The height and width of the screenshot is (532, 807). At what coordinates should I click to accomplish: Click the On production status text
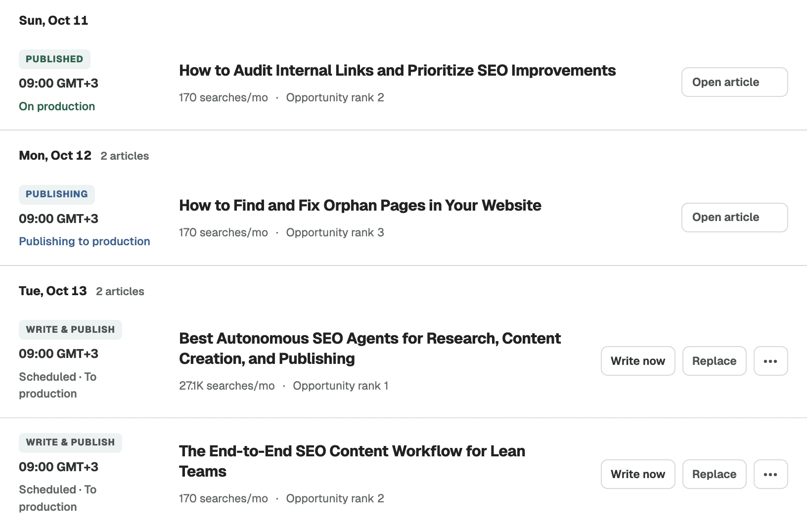click(57, 106)
